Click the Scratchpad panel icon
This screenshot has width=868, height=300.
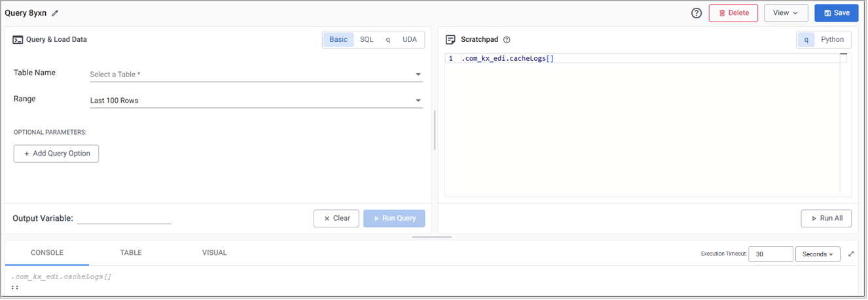point(450,40)
